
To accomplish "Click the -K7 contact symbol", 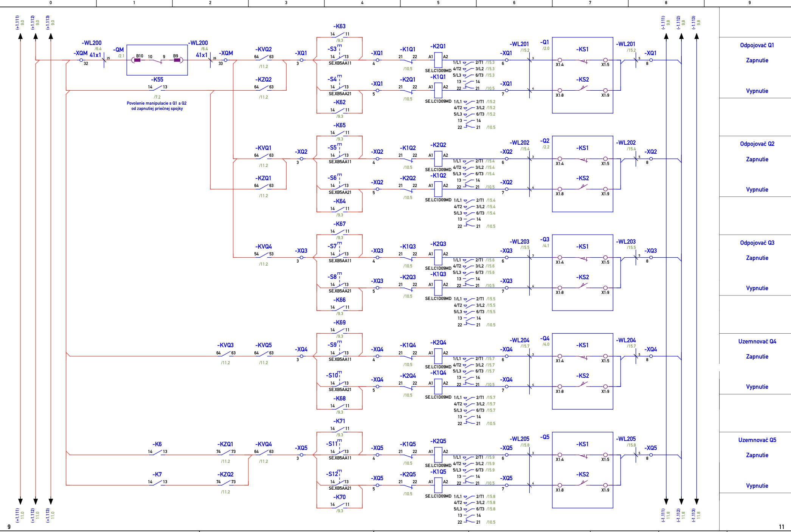I will [x=157, y=483].
